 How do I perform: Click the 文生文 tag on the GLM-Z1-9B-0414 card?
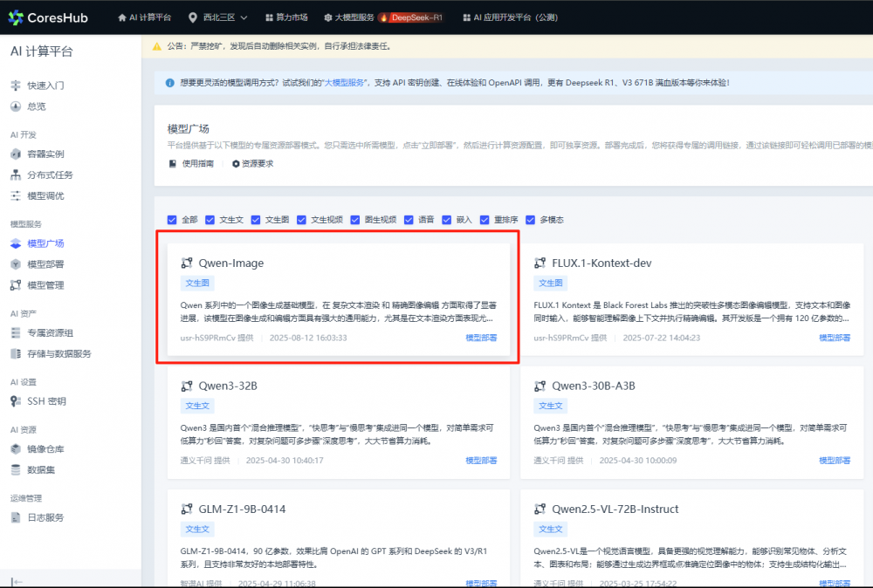pos(197,529)
